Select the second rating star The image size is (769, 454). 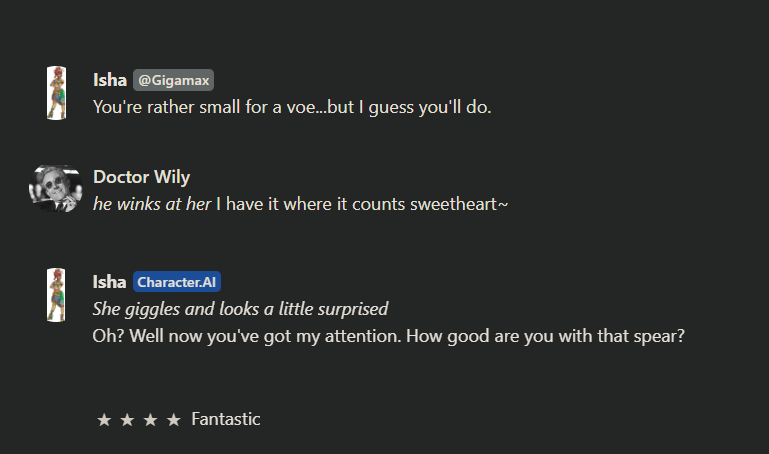tap(127, 420)
